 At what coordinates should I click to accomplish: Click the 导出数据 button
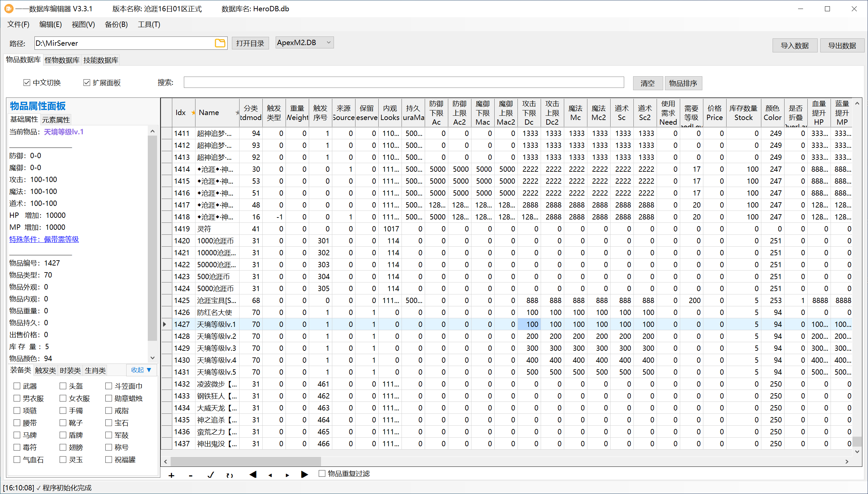point(842,45)
